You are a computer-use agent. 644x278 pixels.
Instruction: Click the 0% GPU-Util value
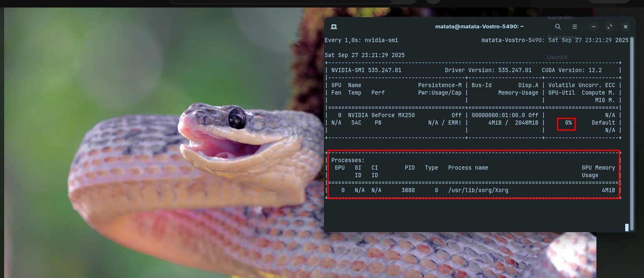(x=568, y=123)
